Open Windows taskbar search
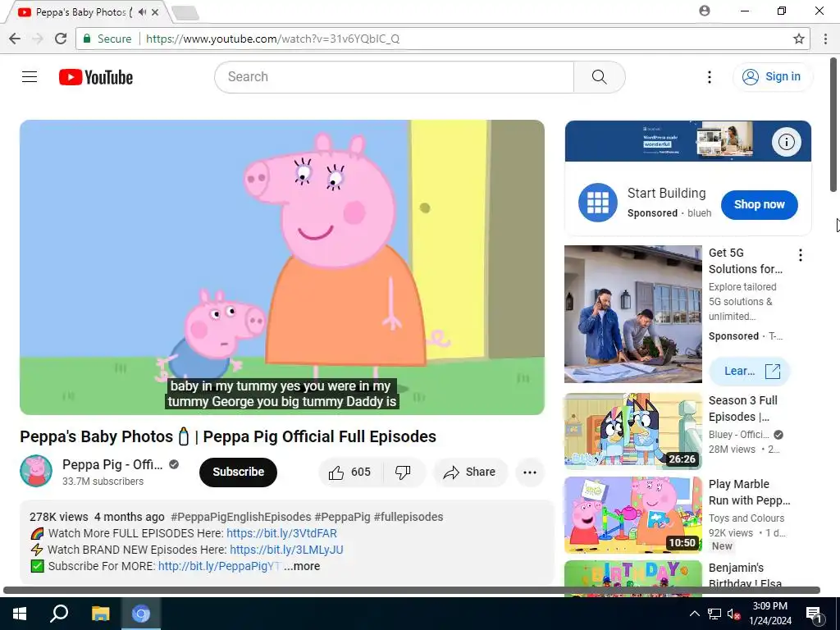 [59, 614]
